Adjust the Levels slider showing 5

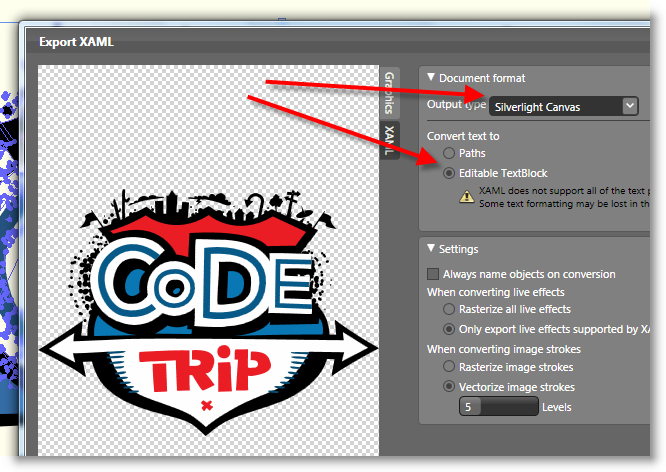[x=499, y=407]
